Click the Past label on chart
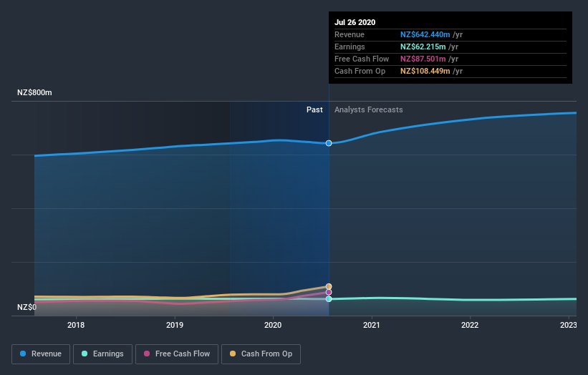Image resolution: width=588 pixels, height=375 pixels. [x=314, y=109]
